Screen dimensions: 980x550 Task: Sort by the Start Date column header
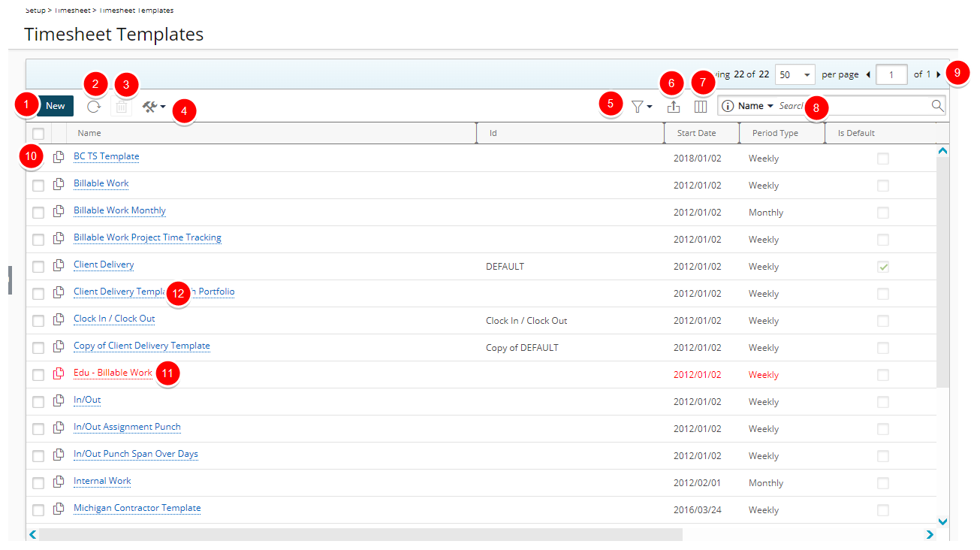pos(702,133)
